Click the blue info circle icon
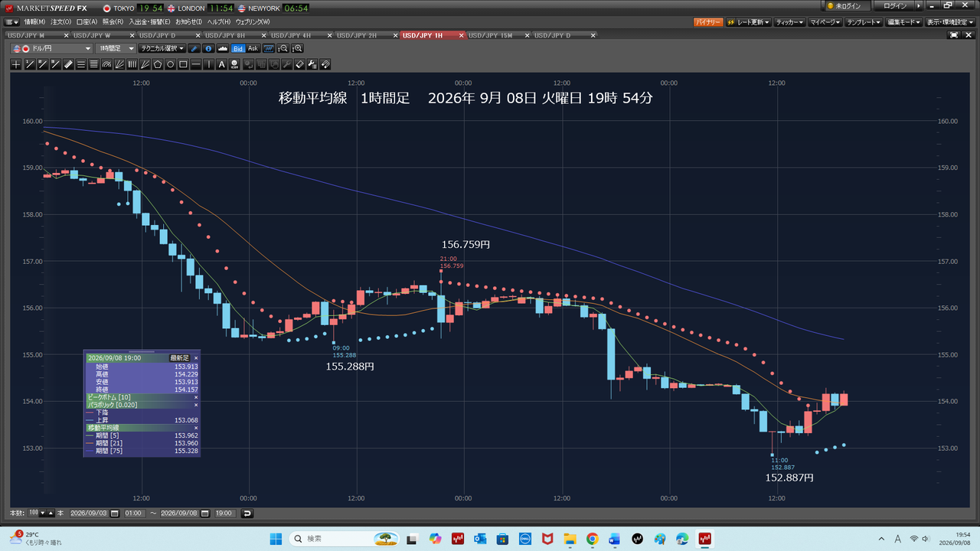Screen dimensions: 980x551 [x=209, y=48]
